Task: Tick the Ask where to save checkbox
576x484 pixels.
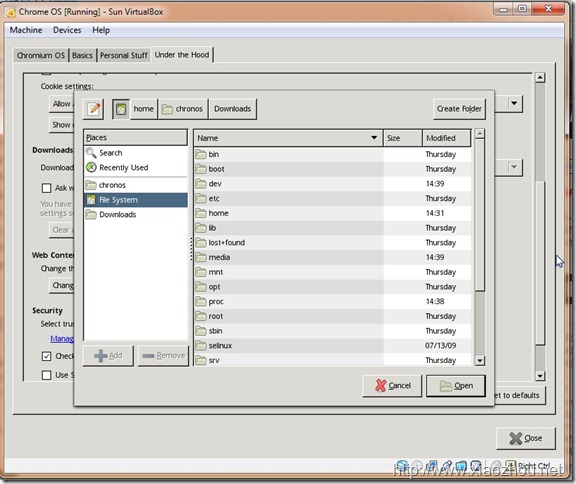Action: click(46, 188)
